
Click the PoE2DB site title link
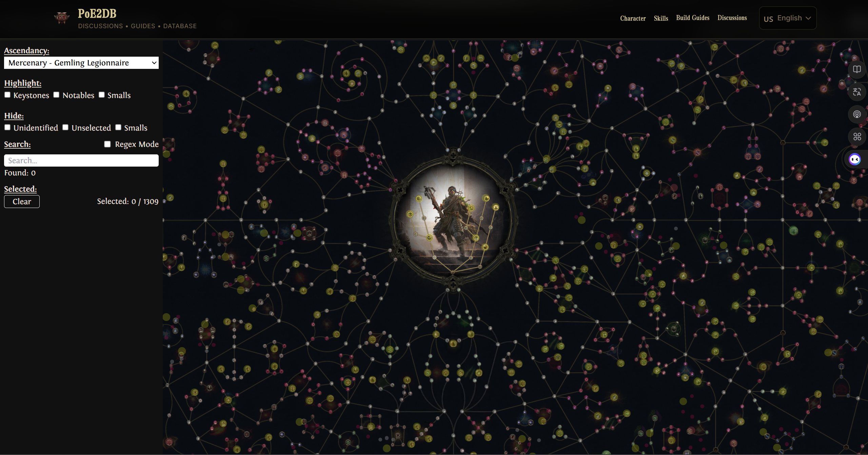(97, 14)
